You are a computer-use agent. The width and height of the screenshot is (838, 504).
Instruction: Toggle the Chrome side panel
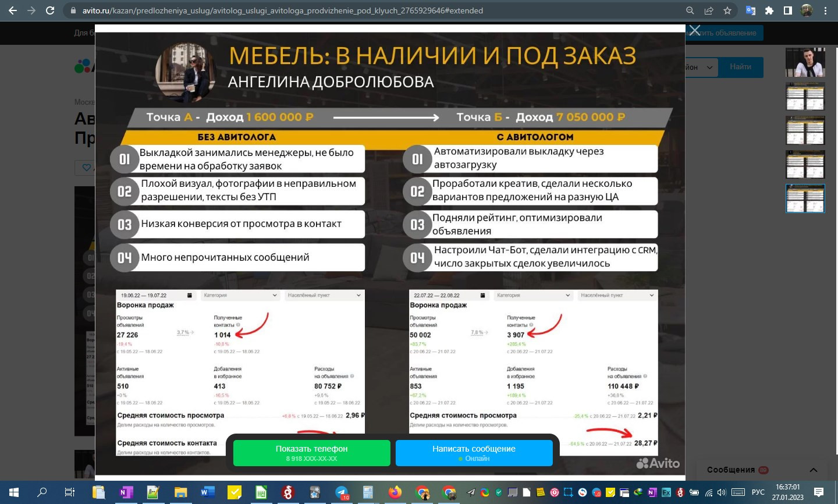(x=788, y=10)
